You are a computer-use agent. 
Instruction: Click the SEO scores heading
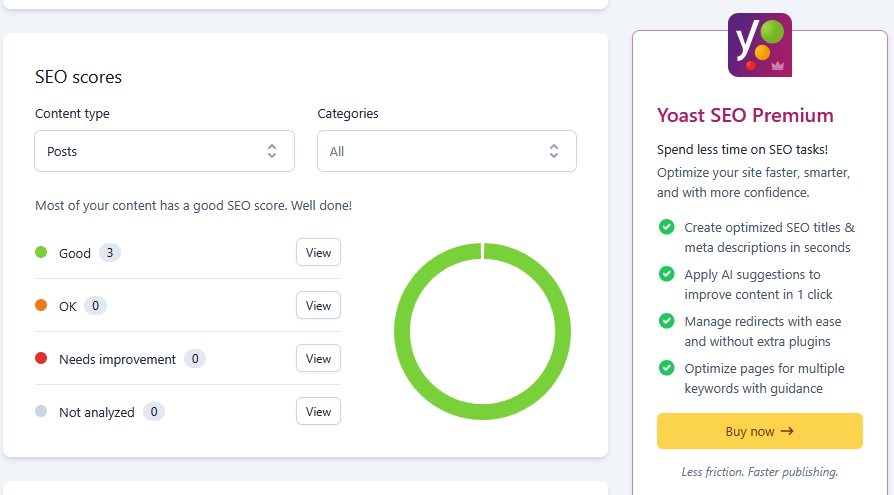coord(78,76)
